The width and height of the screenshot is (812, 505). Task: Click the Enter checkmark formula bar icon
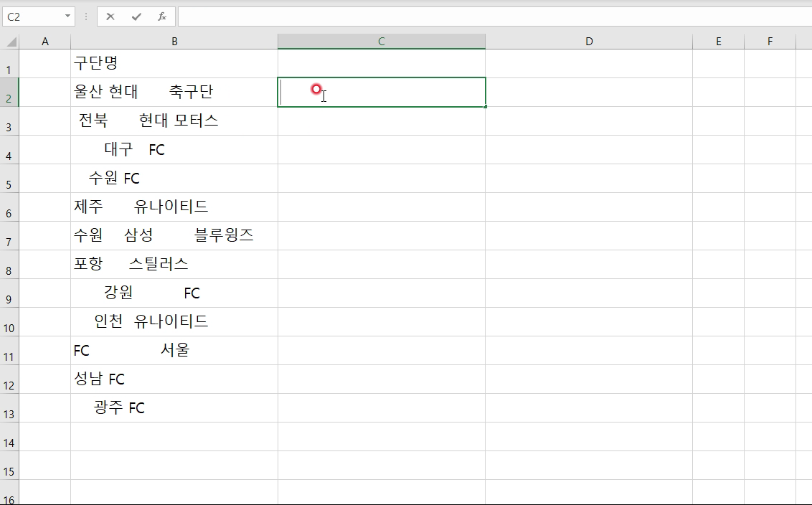point(136,16)
